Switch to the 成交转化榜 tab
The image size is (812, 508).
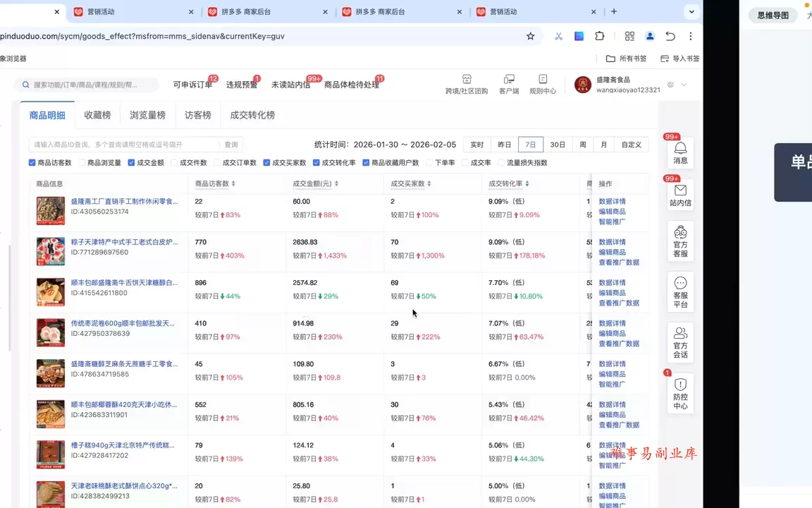[252, 115]
